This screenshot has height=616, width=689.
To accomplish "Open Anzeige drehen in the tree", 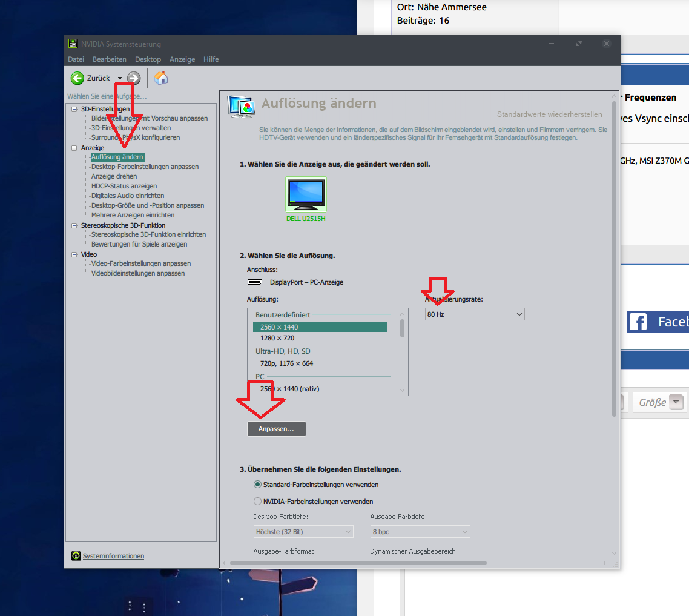I will pyautogui.click(x=114, y=176).
